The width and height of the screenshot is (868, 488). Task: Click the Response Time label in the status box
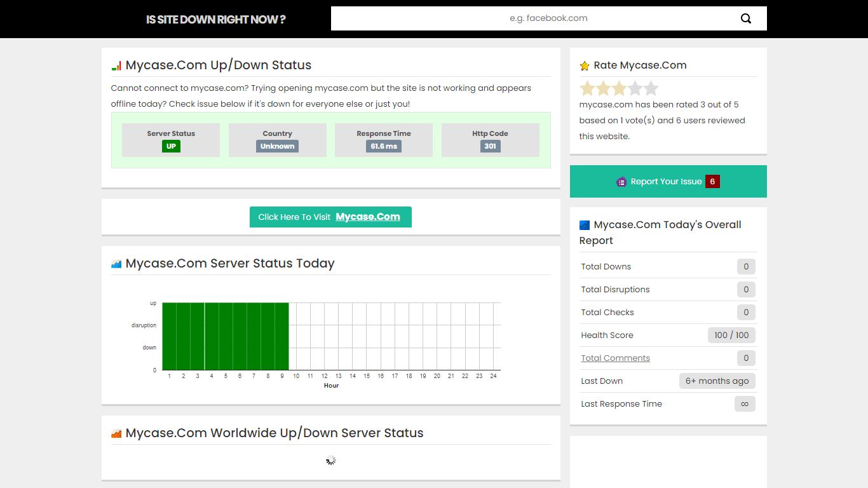[384, 133]
